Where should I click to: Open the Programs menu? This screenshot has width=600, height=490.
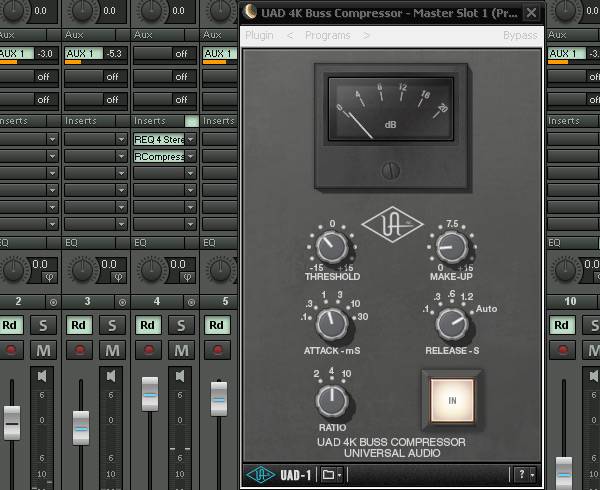click(x=328, y=36)
